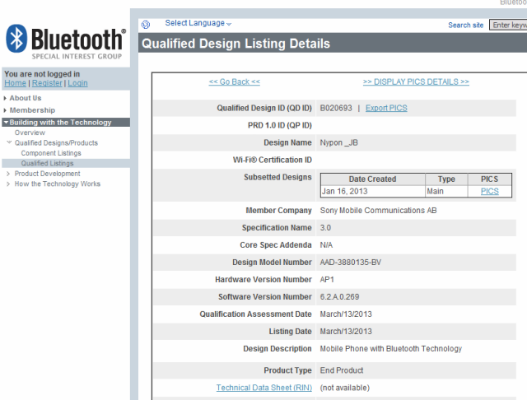Open the Overview sidebar item
The width and height of the screenshot is (527, 400).
[x=30, y=133]
